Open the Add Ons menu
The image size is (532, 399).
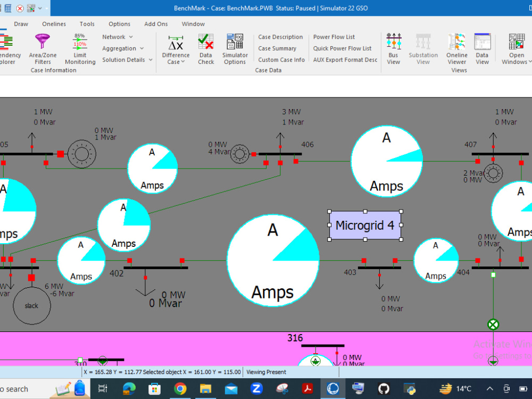155,24
